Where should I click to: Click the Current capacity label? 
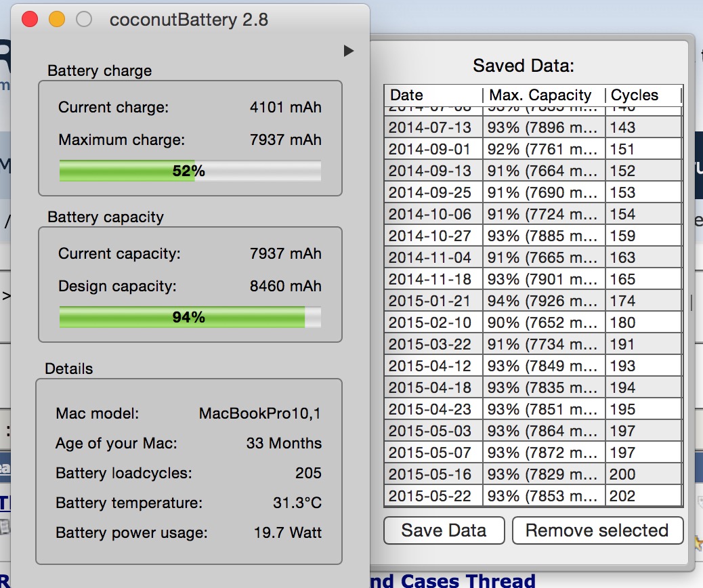[x=119, y=253]
